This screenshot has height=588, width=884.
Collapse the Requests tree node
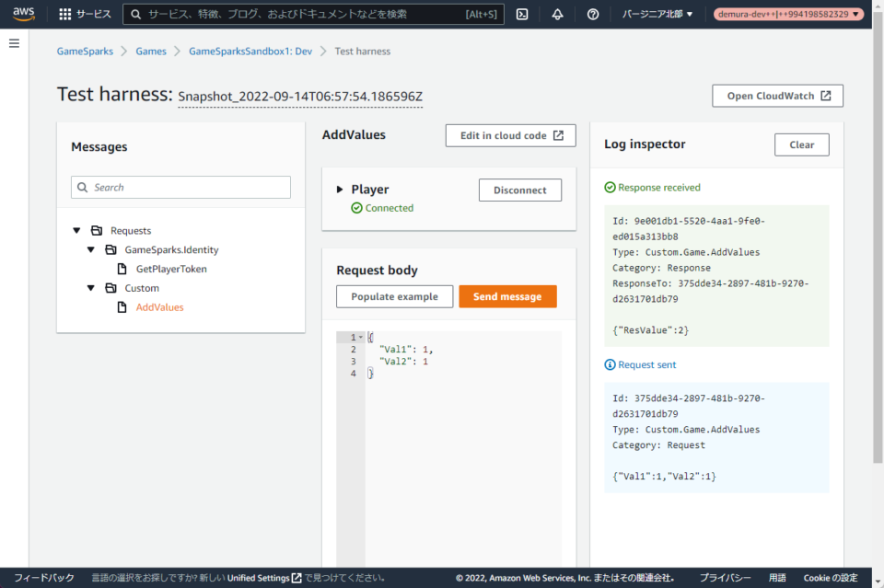[x=76, y=230]
